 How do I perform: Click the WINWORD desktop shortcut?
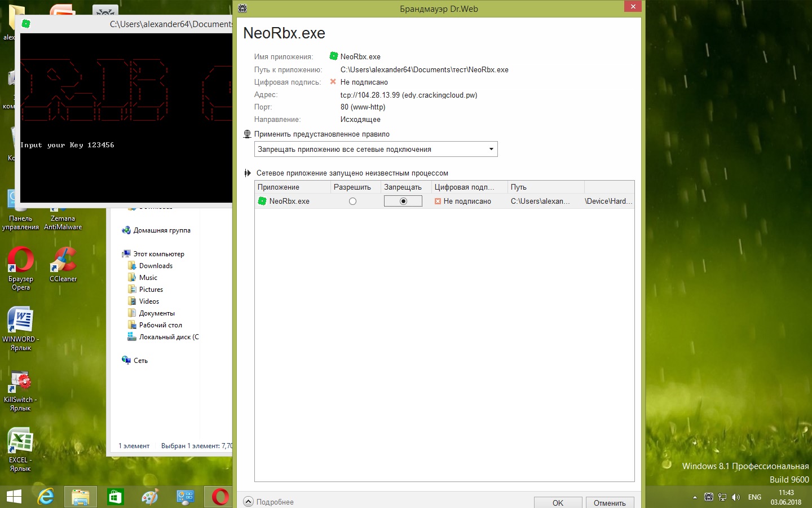pos(21,329)
